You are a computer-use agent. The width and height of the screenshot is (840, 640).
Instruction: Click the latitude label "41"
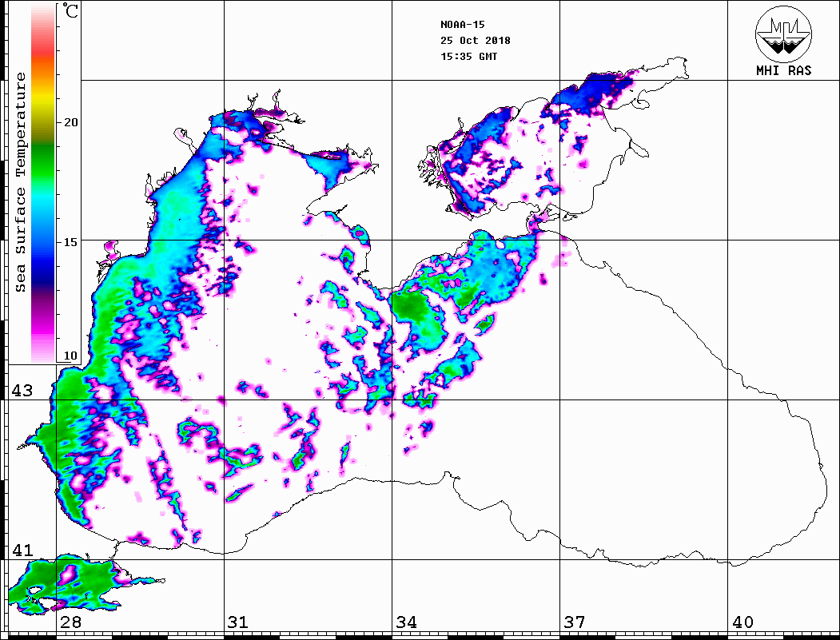tap(22, 550)
